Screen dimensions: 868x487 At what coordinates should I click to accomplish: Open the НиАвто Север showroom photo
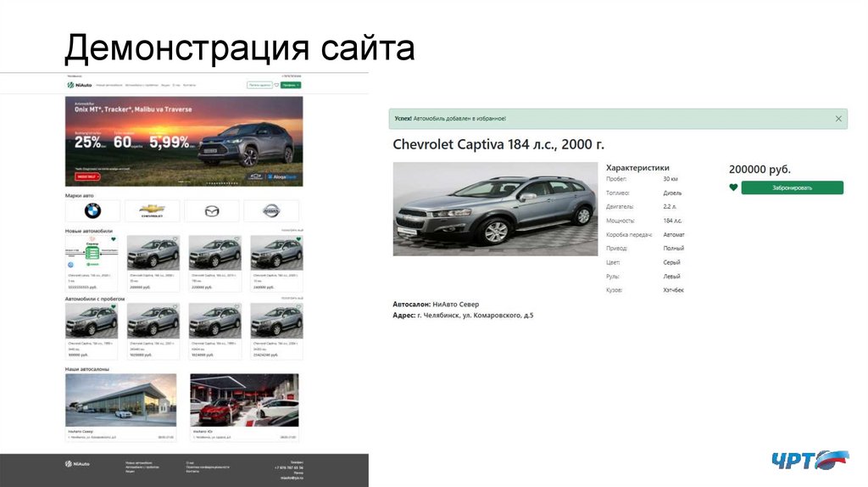coord(120,400)
